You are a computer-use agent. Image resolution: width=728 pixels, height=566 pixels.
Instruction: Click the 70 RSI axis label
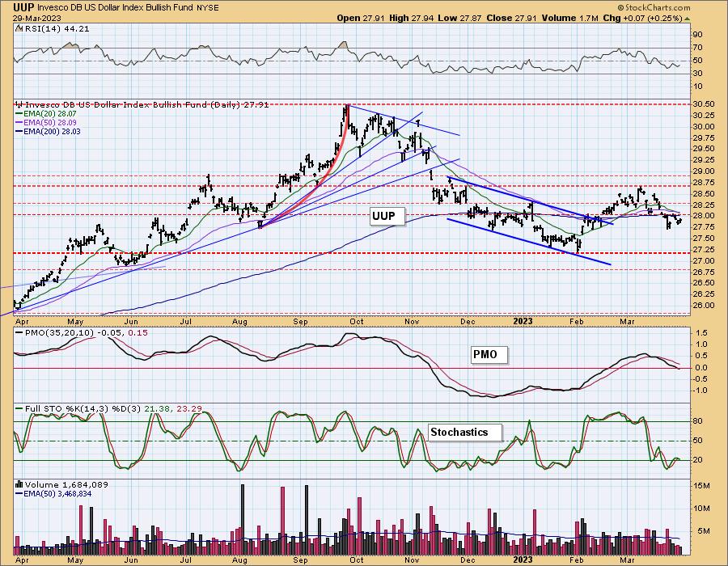coord(698,48)
